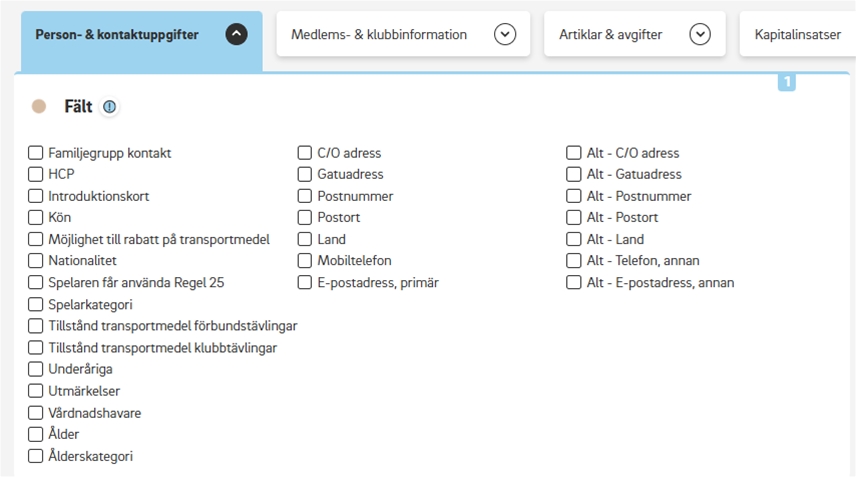Click the tan circle beside Fält heading
Screen dimensions: 856x477
39,107
